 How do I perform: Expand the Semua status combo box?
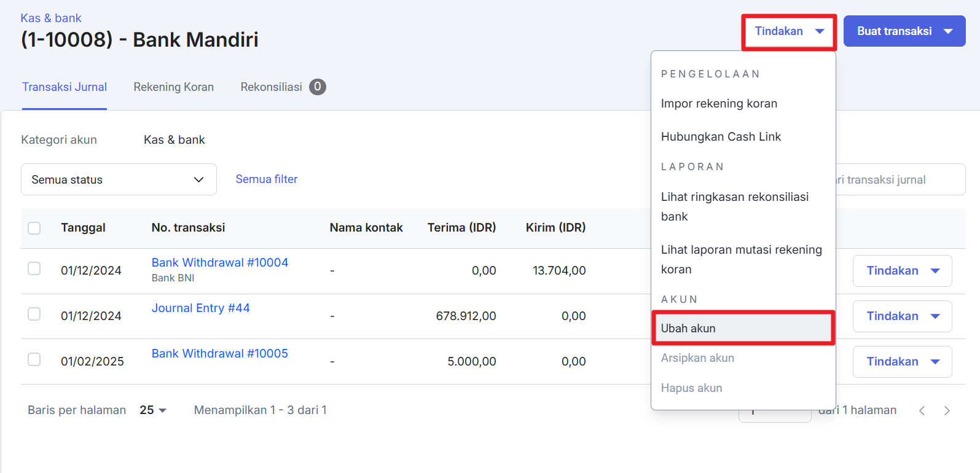(119, 179)
